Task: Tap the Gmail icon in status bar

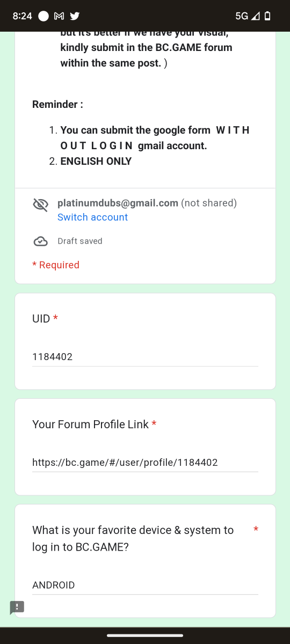Action: [59, 16]
